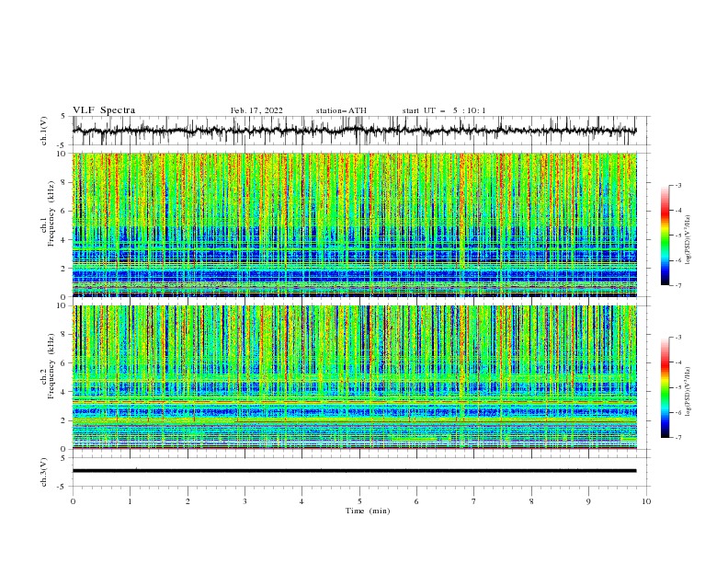The width and height of the screenshot is (728, 563).
Task: Click the '-7' label on ch.2 color scale
Action: click(x=678, y=438)
